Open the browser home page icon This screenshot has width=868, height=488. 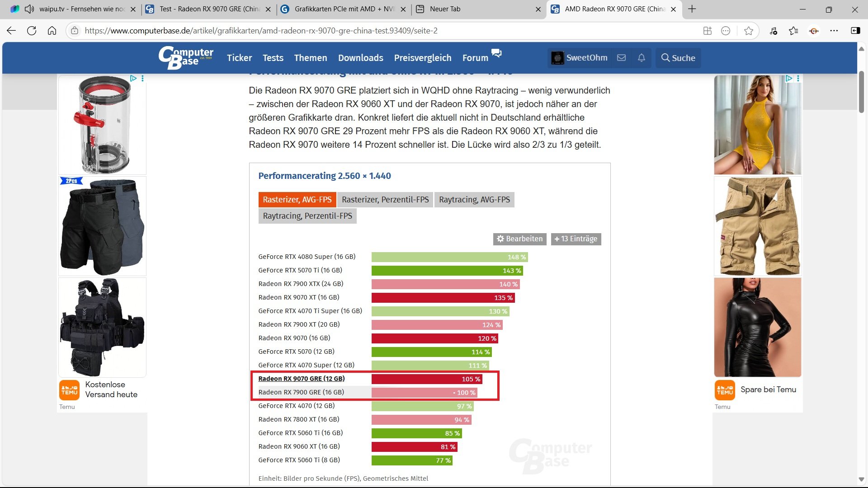pos(52,31)
